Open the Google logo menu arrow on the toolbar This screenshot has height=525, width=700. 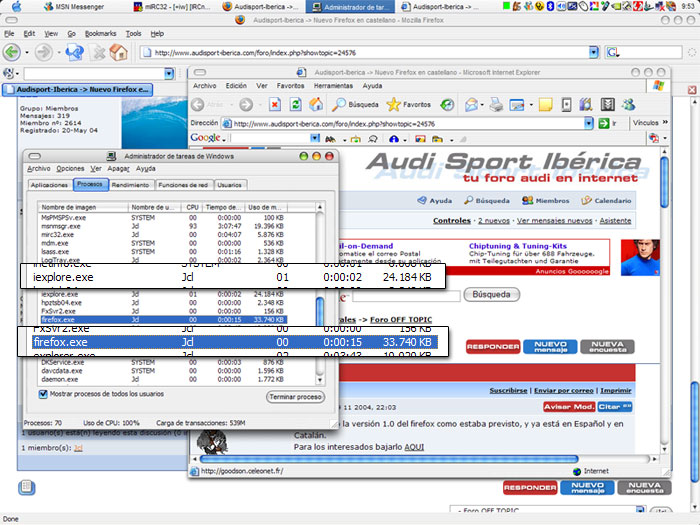[224, 140]
